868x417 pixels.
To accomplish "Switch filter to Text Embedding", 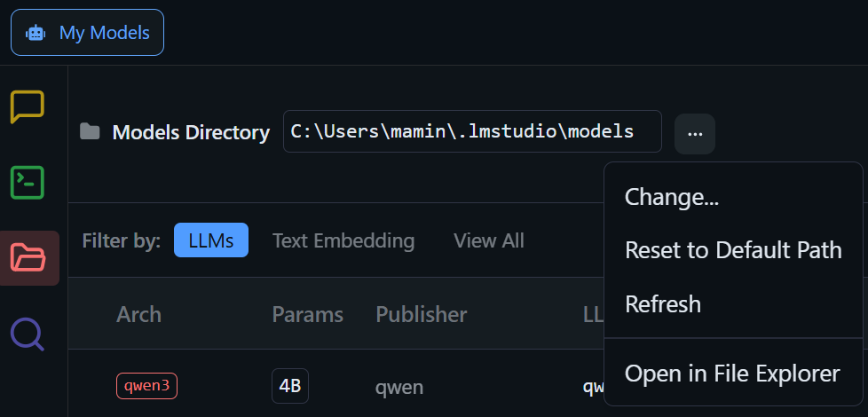I will coord(343,240).
